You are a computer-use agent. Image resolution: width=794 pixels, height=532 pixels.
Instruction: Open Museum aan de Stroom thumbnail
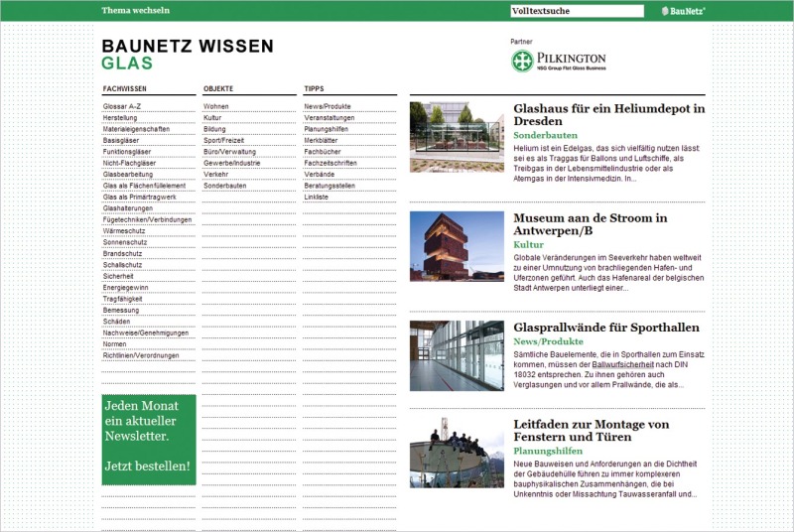[457, 246]
